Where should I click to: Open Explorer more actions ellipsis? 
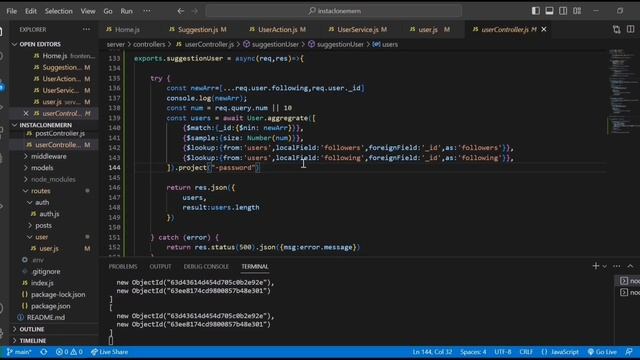[86, 29]
